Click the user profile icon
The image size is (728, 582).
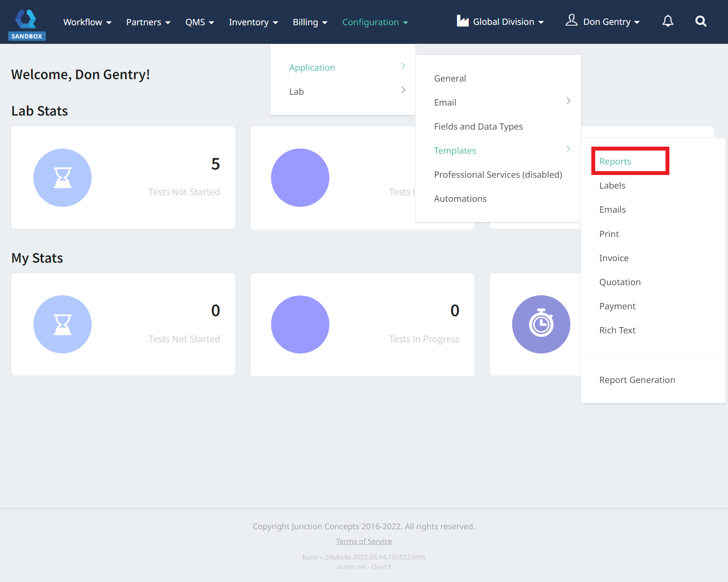point(571,20)
